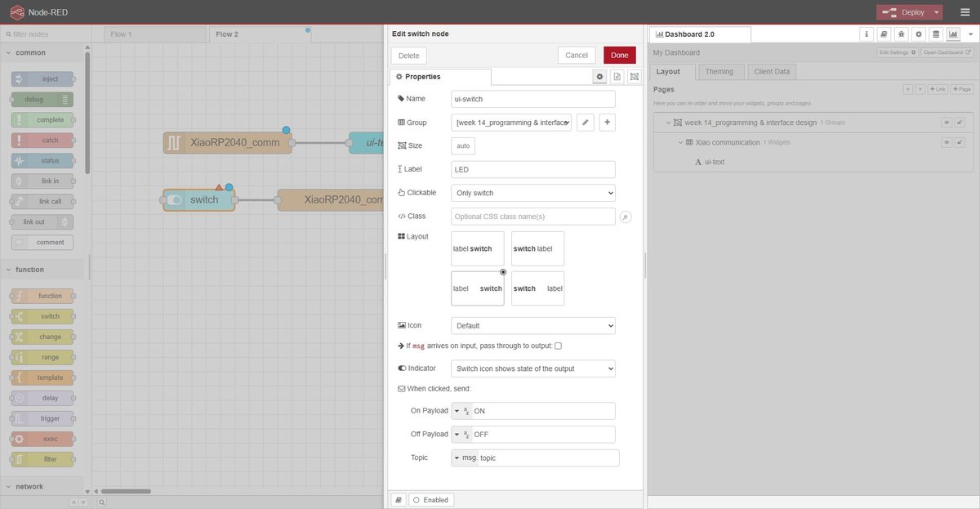Select the debug node in the palette
This screenshot has height=509, width=980.
[42, 100]
